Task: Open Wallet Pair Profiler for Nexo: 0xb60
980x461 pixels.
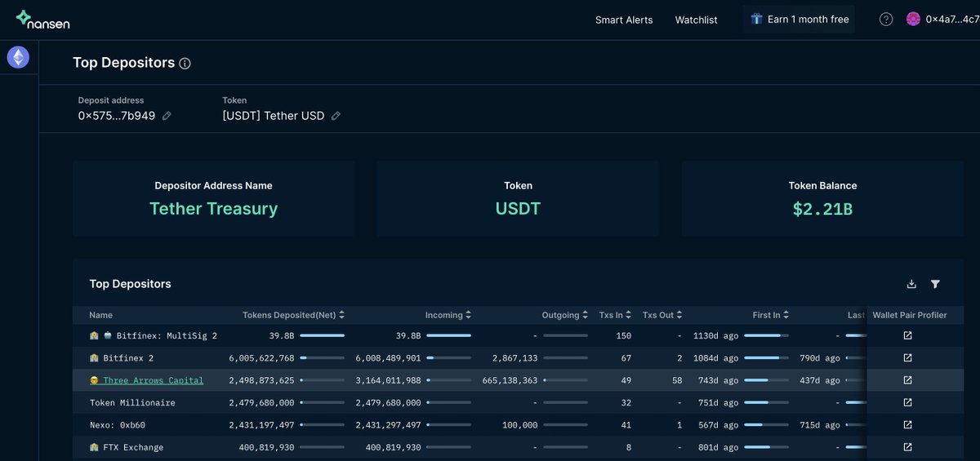Action: [x=907, y=425]
